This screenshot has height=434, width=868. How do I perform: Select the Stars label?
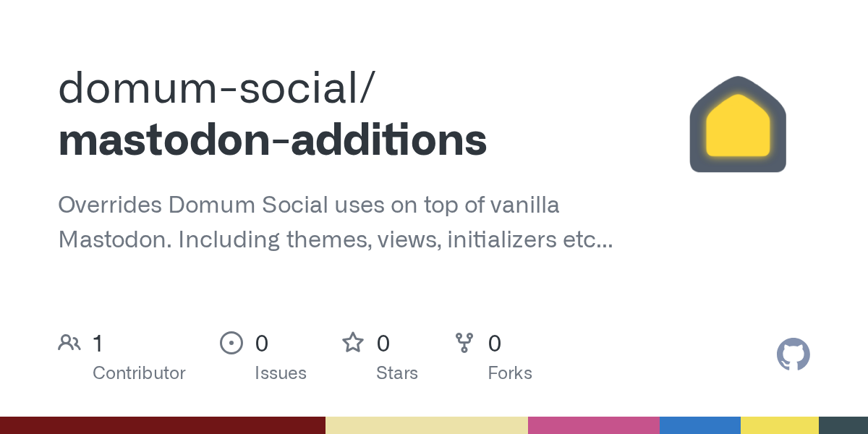[397, 373]
